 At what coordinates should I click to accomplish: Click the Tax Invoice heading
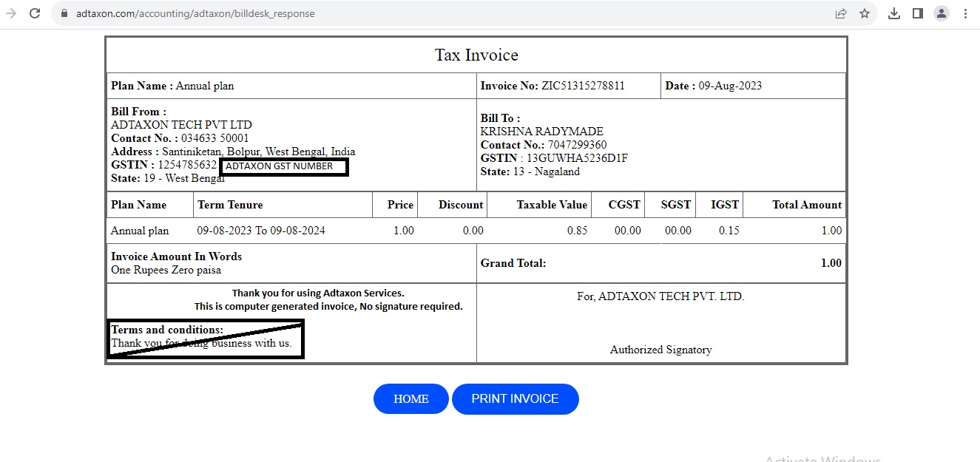click(476, 55)
